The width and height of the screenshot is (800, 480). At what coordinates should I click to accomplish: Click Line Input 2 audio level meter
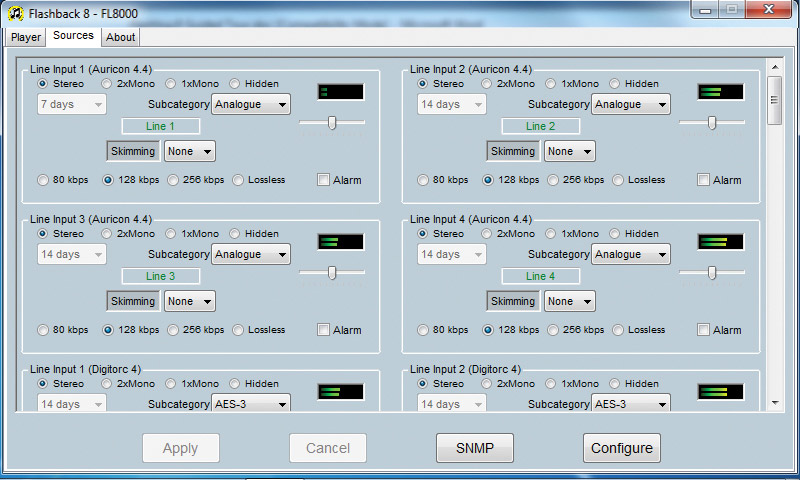click(x=721, y=92)
